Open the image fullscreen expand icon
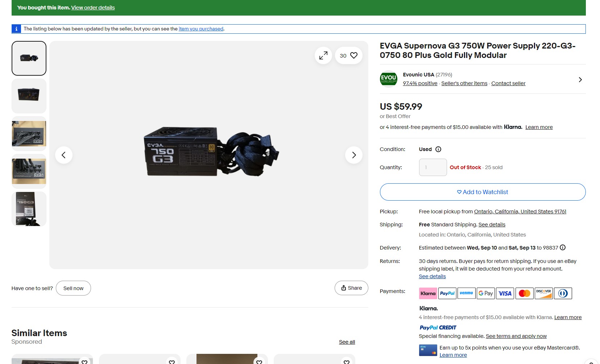This screenshot has height=364, width=600. (x=323, y=55)
